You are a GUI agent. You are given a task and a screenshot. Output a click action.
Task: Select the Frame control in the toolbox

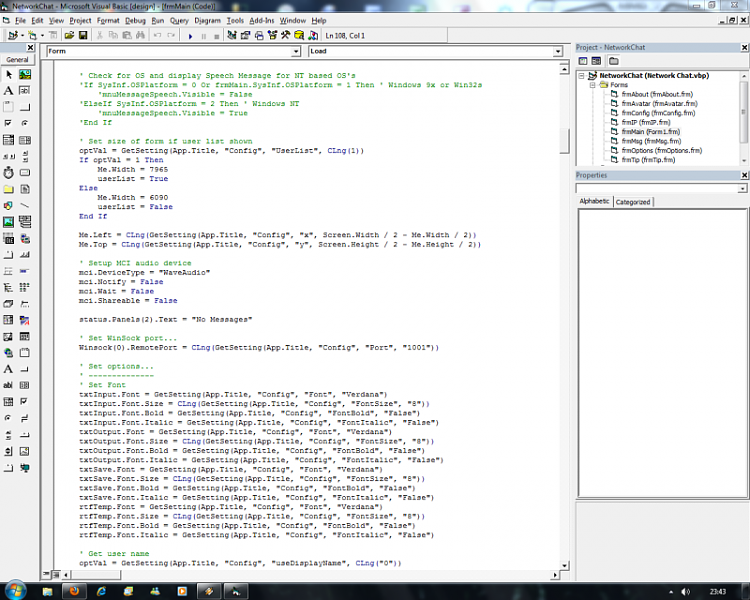click(9, 107)
